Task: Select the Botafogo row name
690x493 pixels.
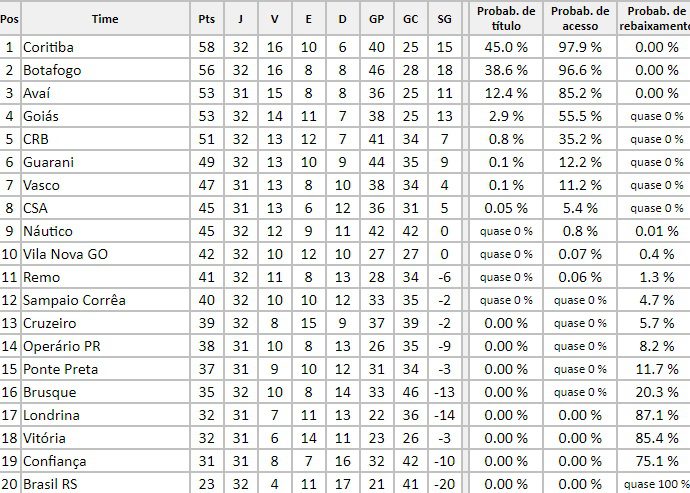Action: pyautogui.click(x=52, y=70)
